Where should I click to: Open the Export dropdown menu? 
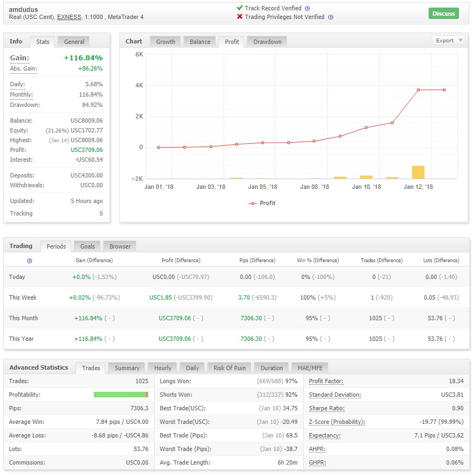point(448,40)
